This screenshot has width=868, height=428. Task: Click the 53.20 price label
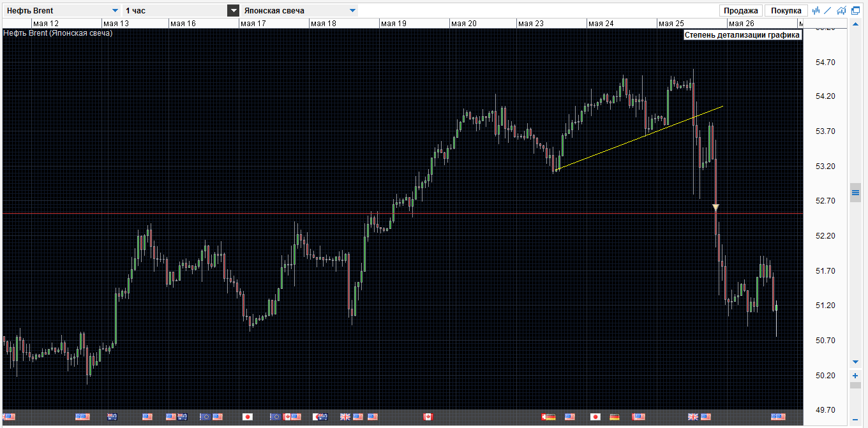(x=825, y=166)
